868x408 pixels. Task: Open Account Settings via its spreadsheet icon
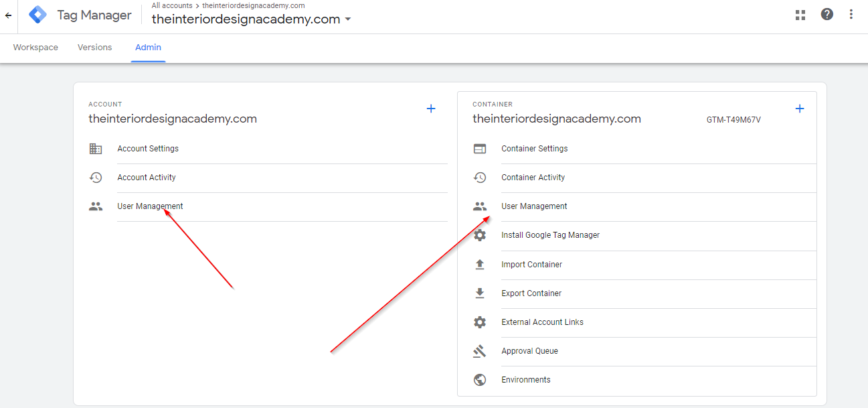click(96, 148)
